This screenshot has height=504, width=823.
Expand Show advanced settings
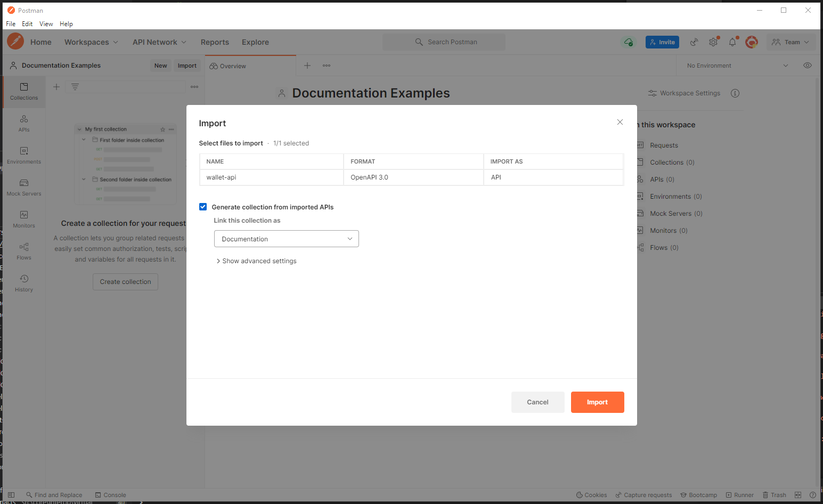coord(257,261)
